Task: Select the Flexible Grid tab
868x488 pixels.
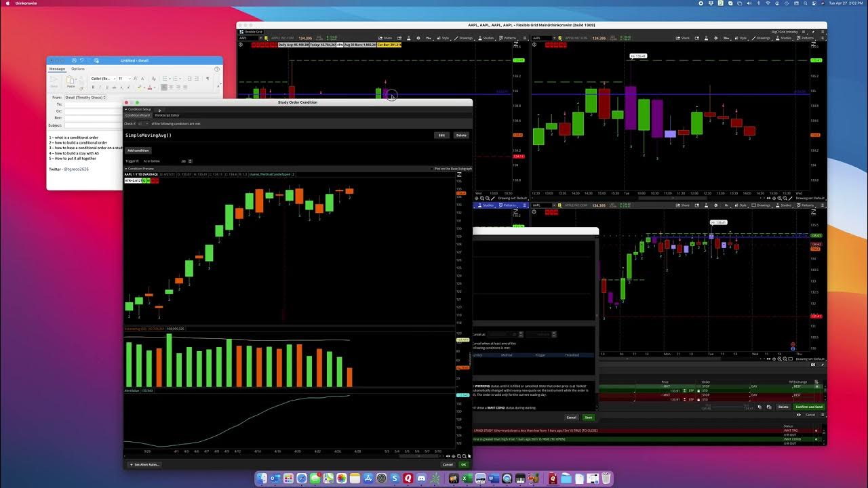Action: [x=252, y=31]
